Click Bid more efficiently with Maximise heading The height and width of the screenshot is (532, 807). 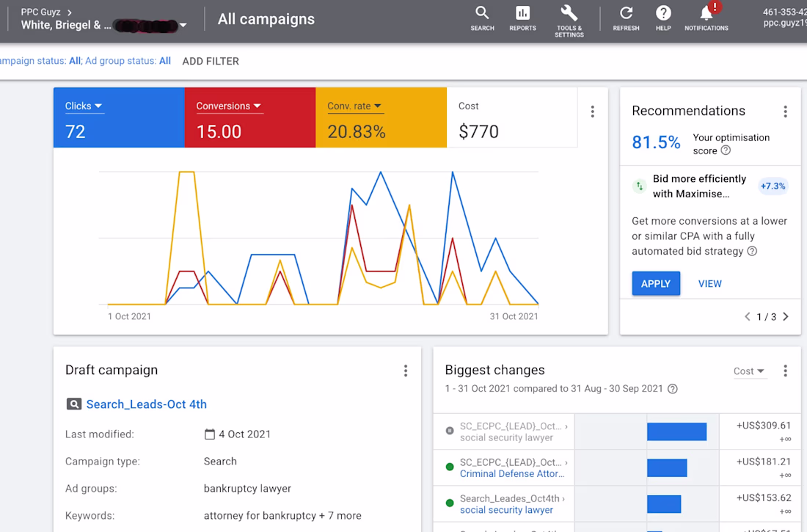point(699,186)
